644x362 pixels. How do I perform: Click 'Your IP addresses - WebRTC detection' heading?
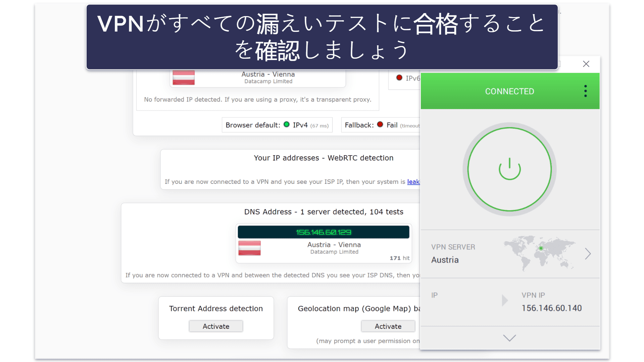324,158
